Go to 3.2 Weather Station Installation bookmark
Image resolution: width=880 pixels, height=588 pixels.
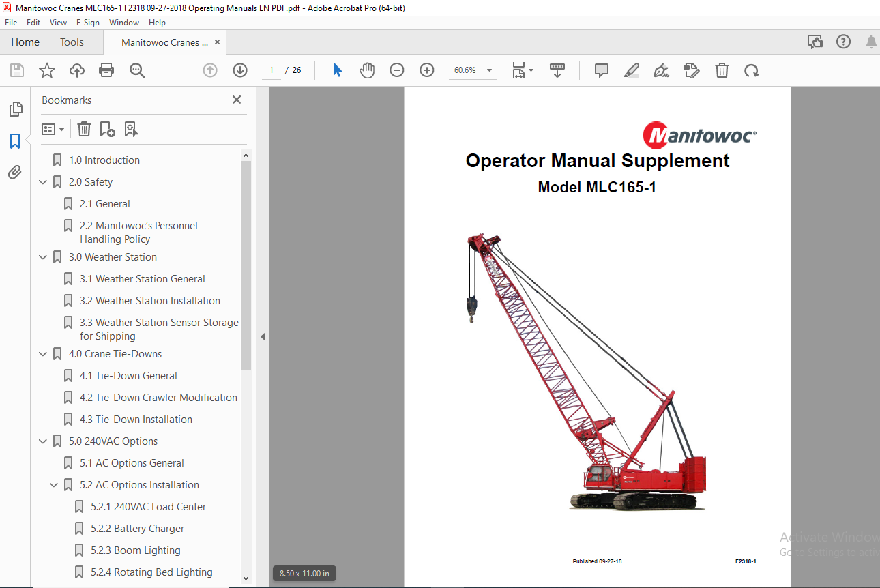150,301
